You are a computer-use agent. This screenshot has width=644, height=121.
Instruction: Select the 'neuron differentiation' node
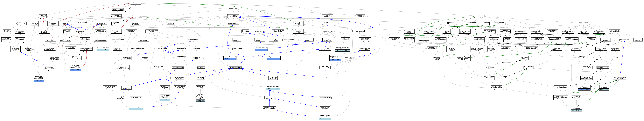(178, 68)
